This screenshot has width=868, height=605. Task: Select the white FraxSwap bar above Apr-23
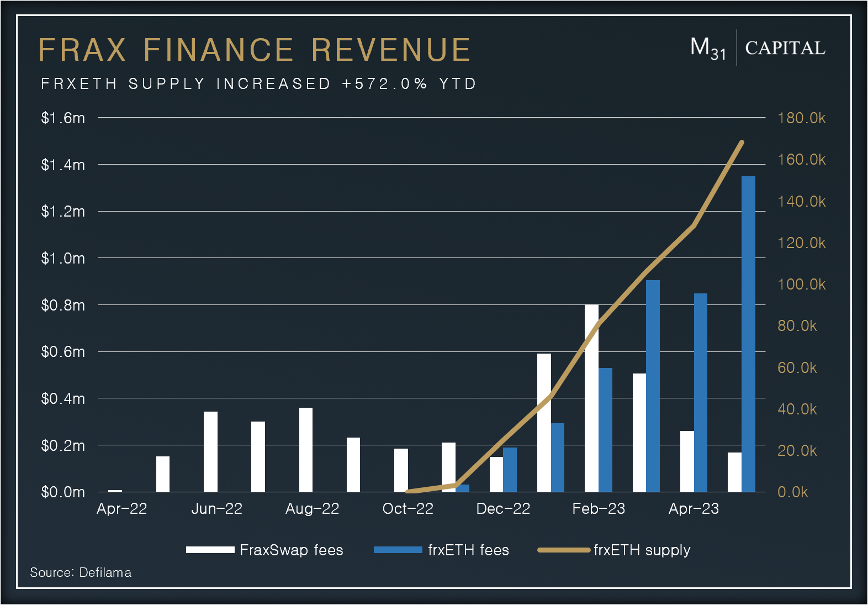point(687,461)
